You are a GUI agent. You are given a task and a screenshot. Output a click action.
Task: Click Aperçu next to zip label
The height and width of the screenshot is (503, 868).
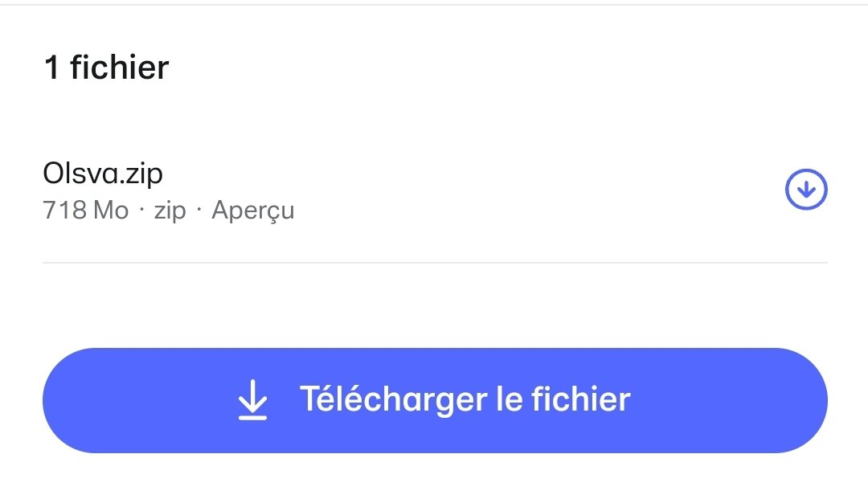(x=253, y=211)
